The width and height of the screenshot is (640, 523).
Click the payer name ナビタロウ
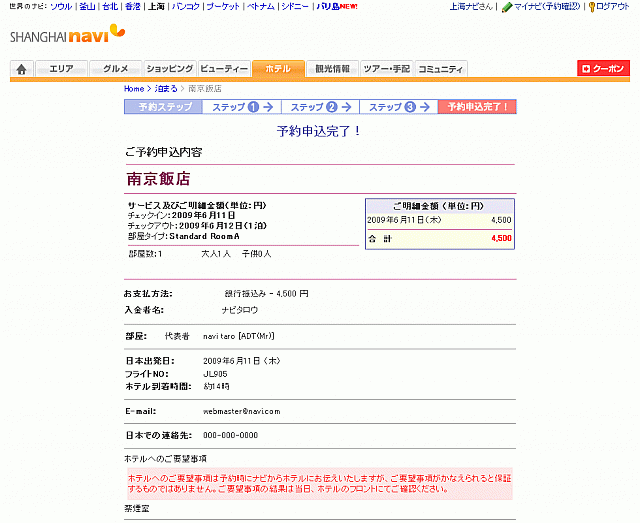[x=240, y=310]
